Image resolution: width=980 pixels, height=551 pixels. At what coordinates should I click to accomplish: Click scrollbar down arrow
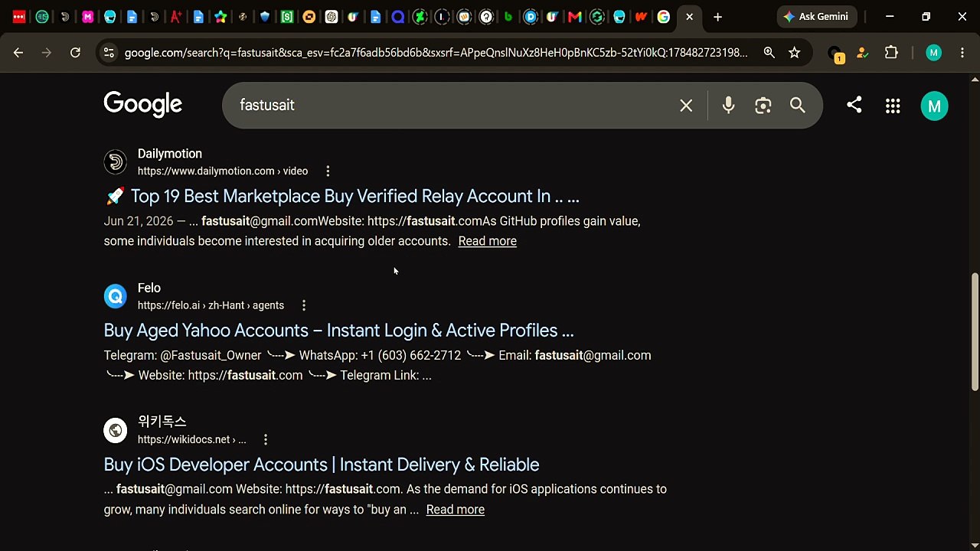click(x=975, y=546)
